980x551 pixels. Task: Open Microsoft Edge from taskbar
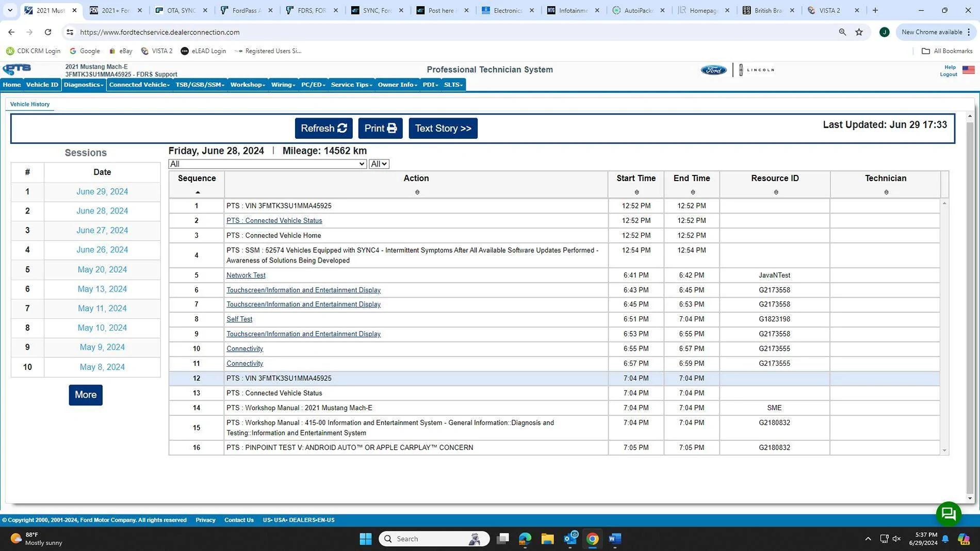click(x=525, y=539)
